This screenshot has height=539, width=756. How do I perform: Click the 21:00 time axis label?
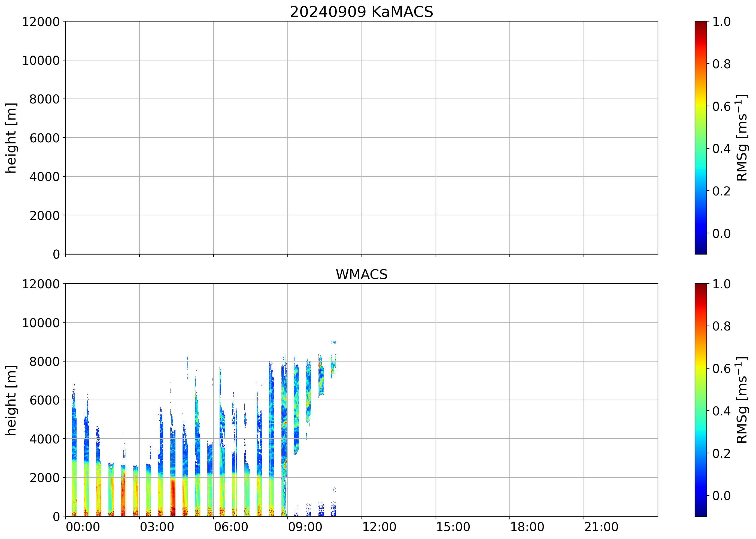(601, 527)
